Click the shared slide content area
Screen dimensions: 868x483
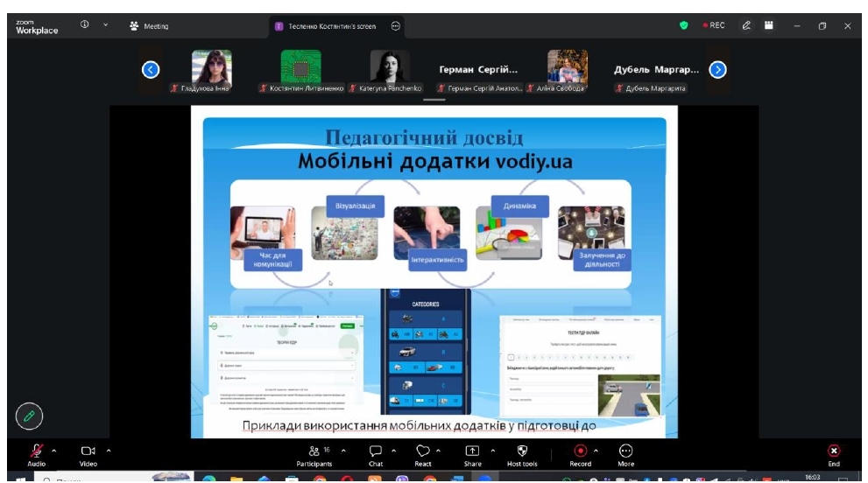click(434, 271)
